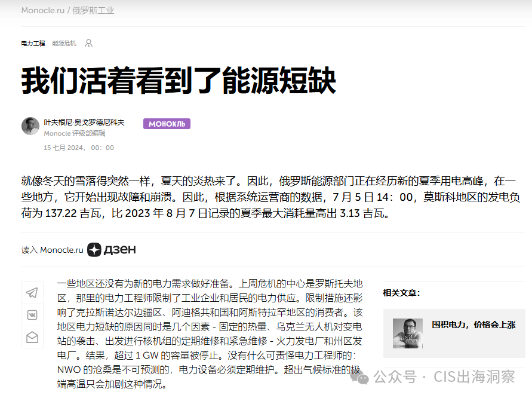Click the email envelope share icon
Viewport: 532px width, 398px height.
(32, 338)
